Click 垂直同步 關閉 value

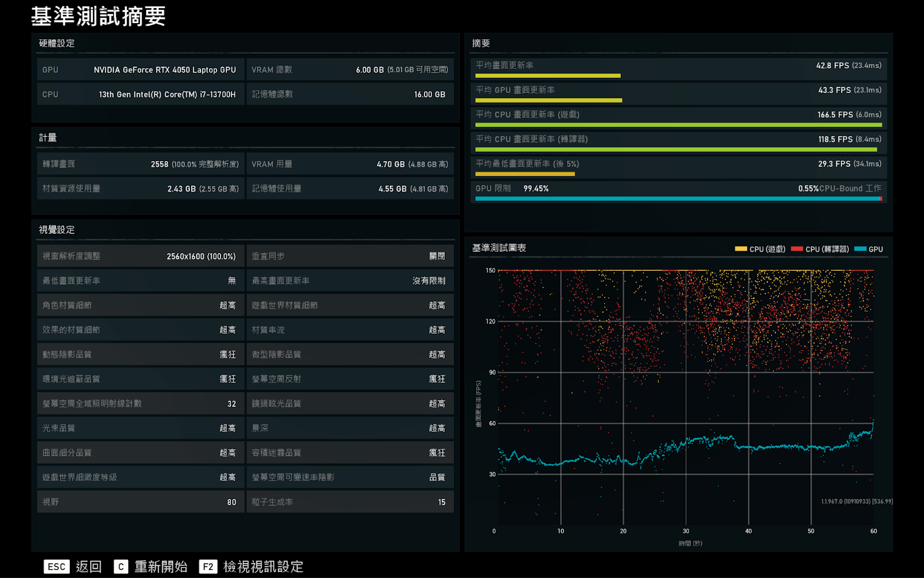click(437, 256)
